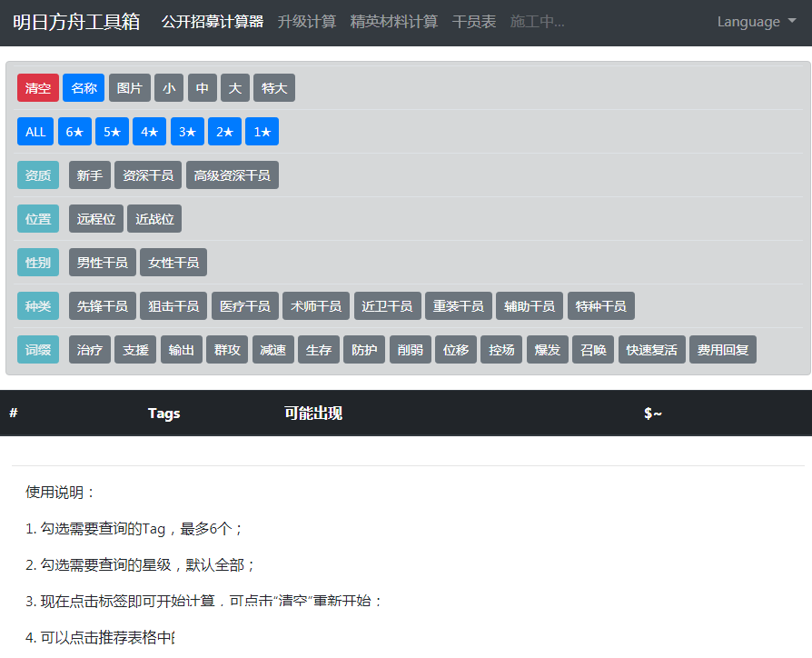Select the 女性干员 tag
This screenshot has height=658, width=812.
[x=173, y=262]
